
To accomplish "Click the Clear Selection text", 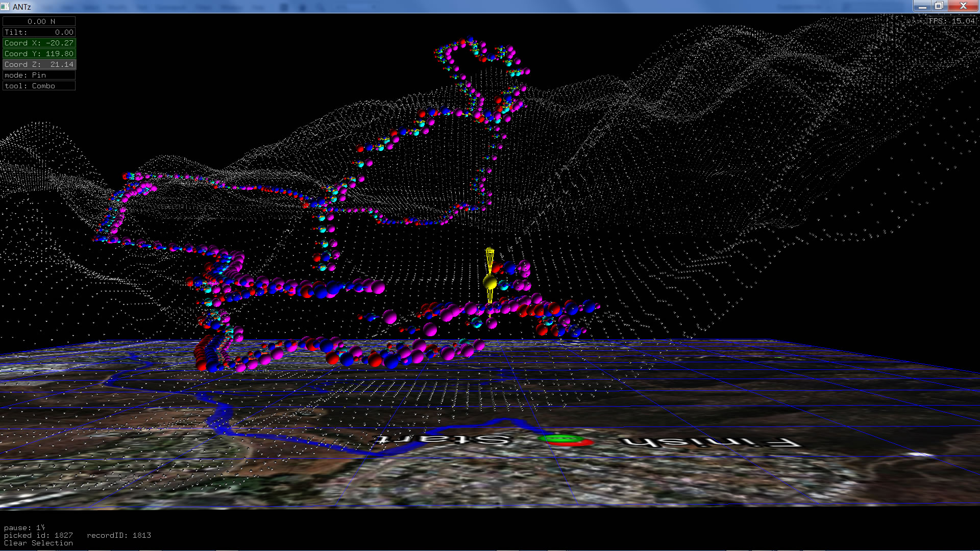I will click(x=38, y=543).
